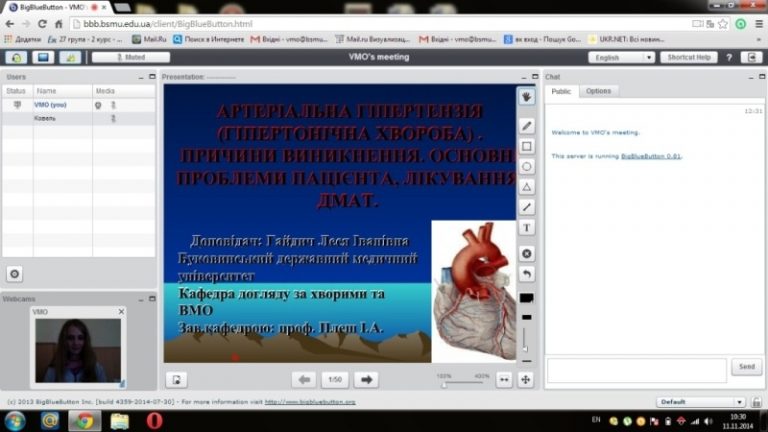
Task: Select the triangle shape tool
Action: pos(527,187)
